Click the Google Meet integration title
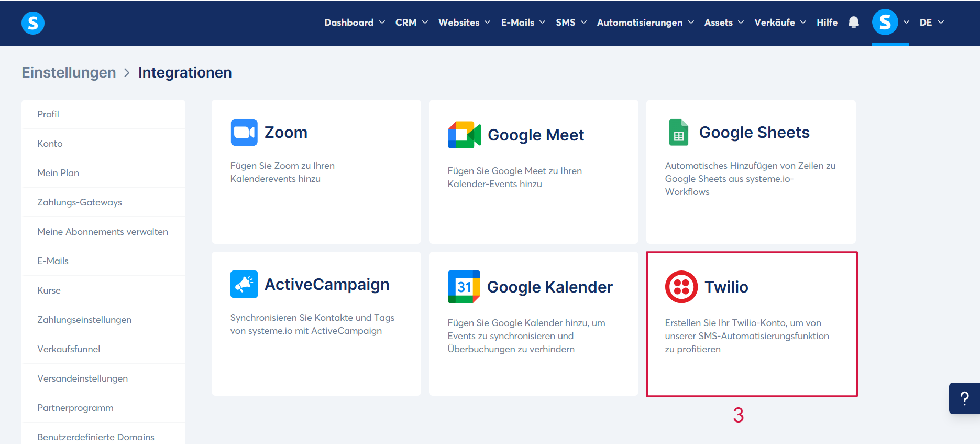Image resolution: width=980 pixels, height=444 pixels. click(x=536, y=135)
